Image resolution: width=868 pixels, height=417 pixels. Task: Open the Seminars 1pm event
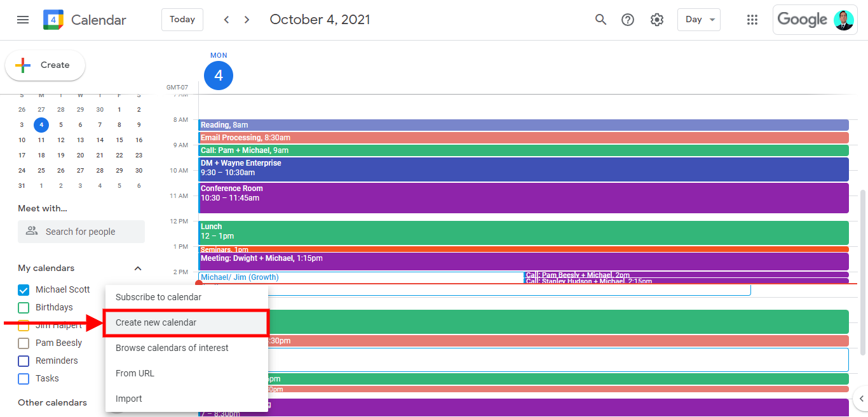(x=524, y=249)
